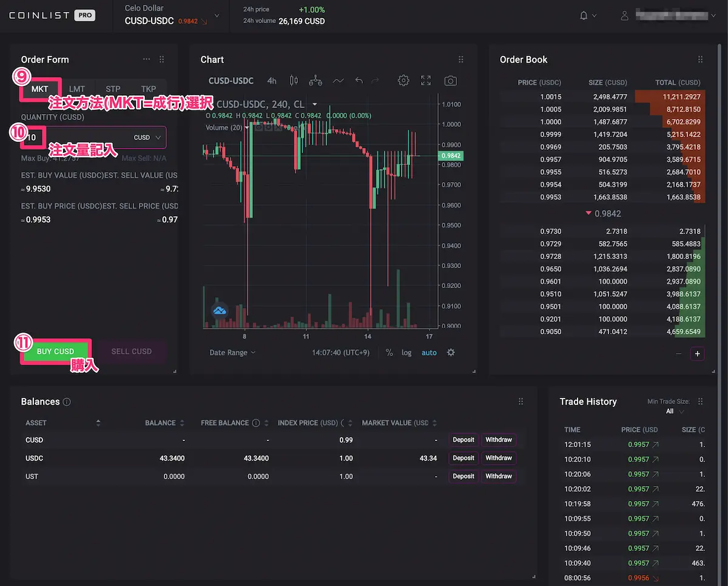
Task: Click the Order Form panel drag handle
Action: (162, 59)
